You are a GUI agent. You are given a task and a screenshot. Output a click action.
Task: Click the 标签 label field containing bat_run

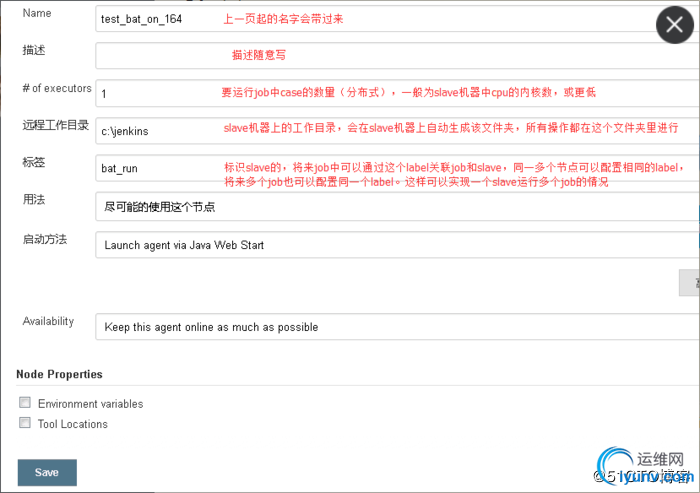click(x=397, y=168)
